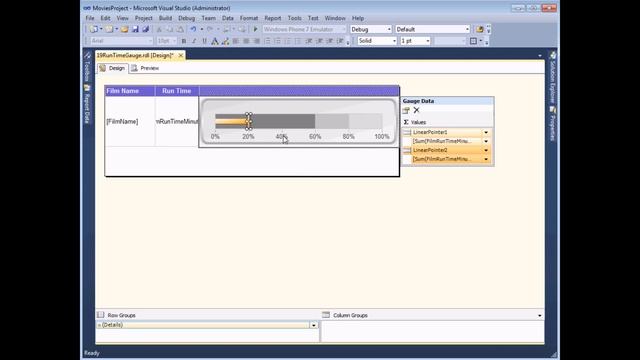Screen dimensions: 640x360
Task: Click the Foreground Color icon
Action: [x=215, y=41]
